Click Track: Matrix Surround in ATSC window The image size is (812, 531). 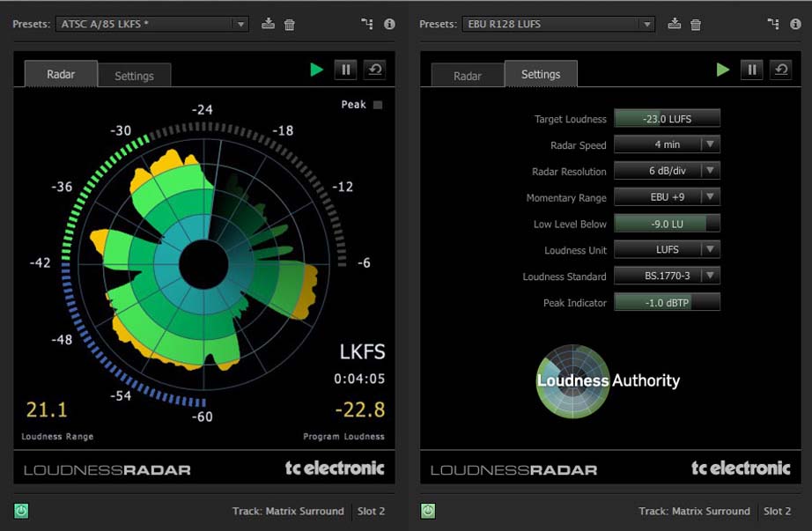[x=288, y=512]
